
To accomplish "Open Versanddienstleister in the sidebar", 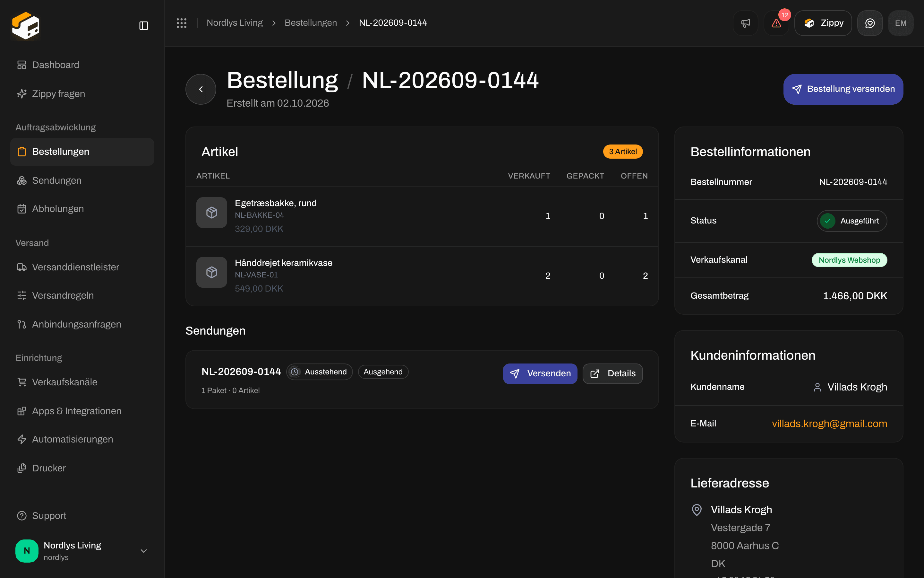I will [82, 267].
